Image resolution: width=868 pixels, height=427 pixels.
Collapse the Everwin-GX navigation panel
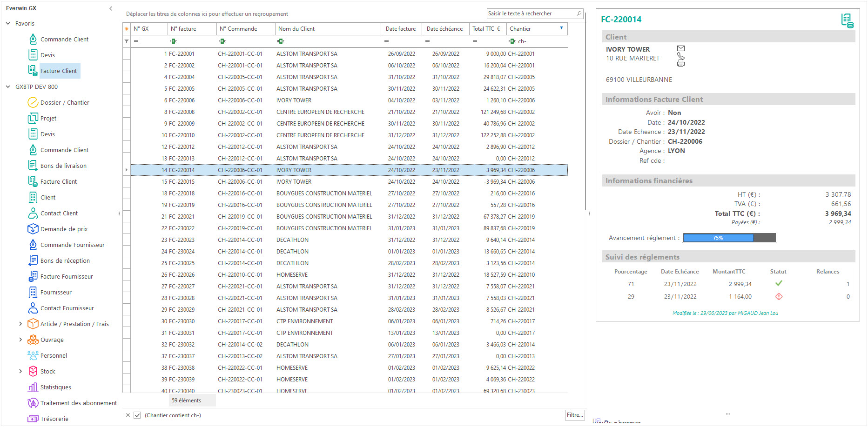click(x=111, y=8)
